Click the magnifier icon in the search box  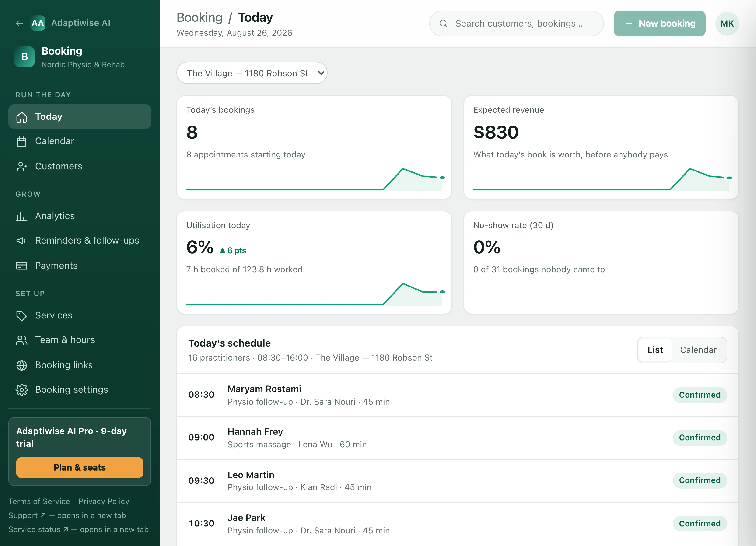click(x=443, y=24)
